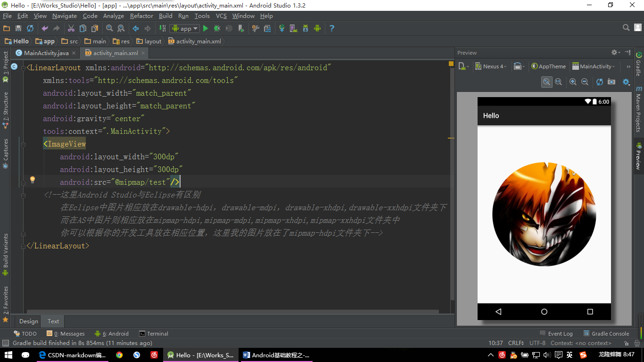Switch to the MainActivity.java tab

coord(46,53)
